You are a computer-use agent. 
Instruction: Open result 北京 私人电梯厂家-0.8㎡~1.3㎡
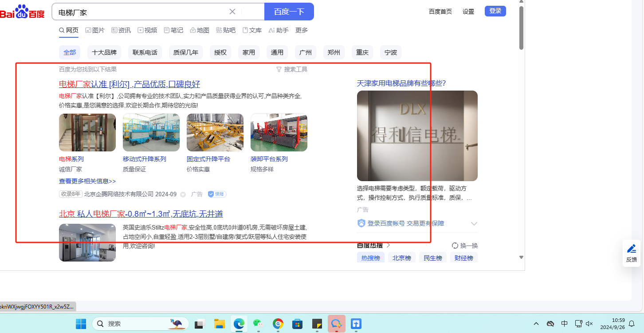pyautogui.click(x=141, y=214)
